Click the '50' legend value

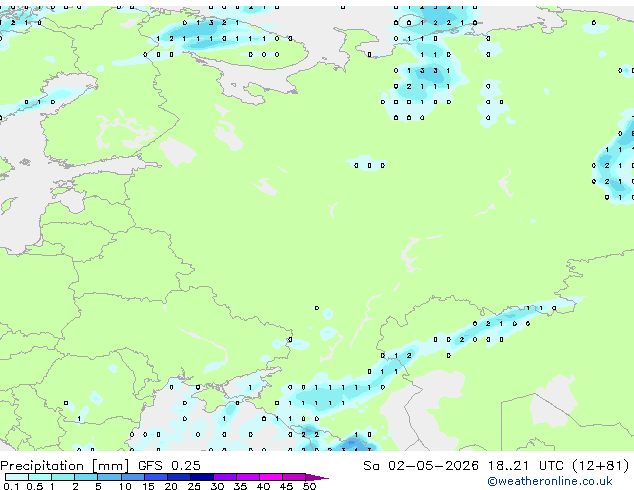tap(310, 486)
